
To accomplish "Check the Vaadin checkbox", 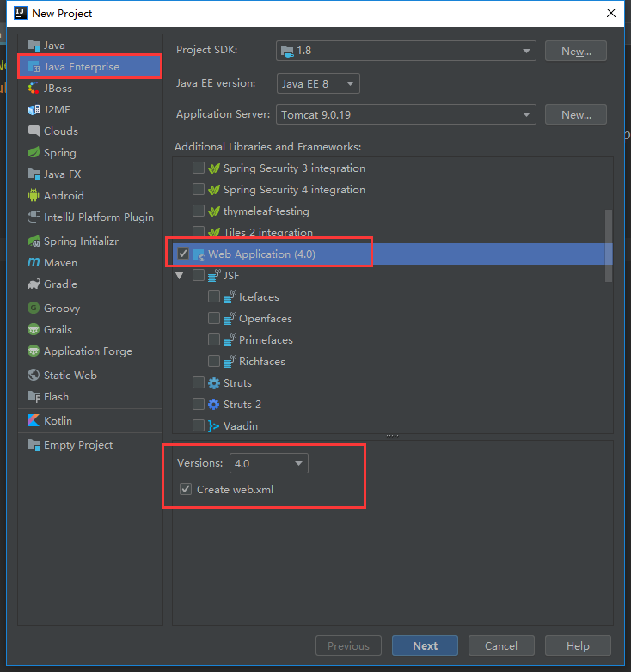I will (199, 425).
